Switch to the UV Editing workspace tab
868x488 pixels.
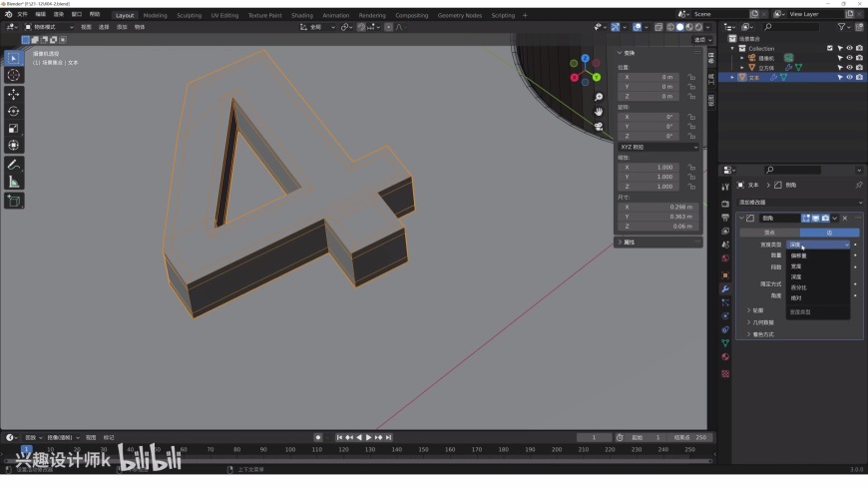[x=224, y=16]
